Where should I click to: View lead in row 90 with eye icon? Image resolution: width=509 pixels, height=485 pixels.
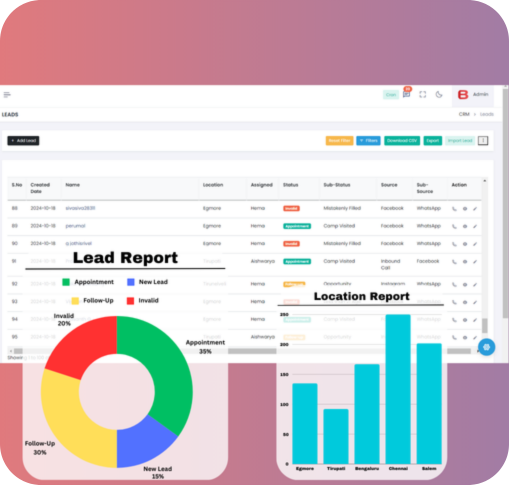(465, 244)
